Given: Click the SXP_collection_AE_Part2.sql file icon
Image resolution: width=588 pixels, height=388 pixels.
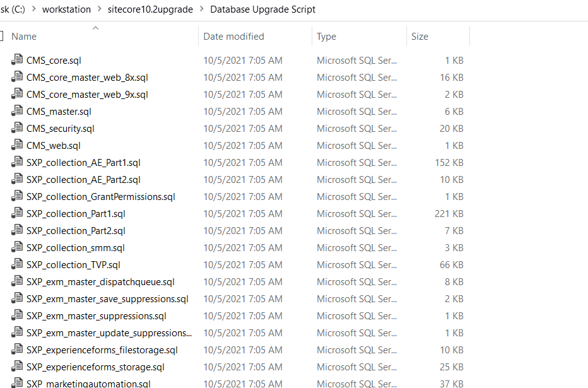Looking at the screenshot, I should pyautogui.click(x=17, y=179).
